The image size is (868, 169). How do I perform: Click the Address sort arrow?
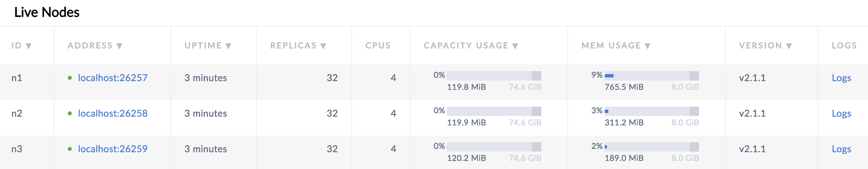coord(119,46)
